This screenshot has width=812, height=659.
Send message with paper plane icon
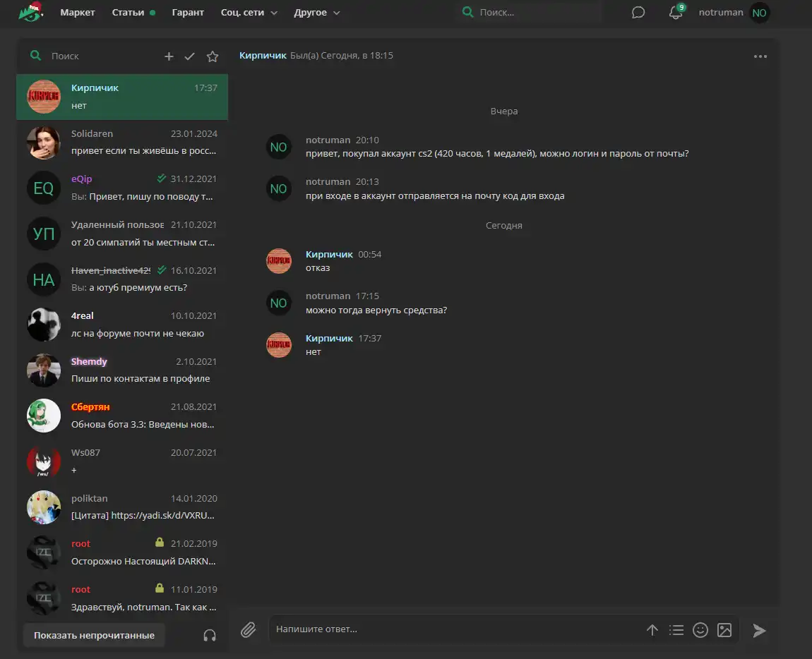[x=759, y=630]
